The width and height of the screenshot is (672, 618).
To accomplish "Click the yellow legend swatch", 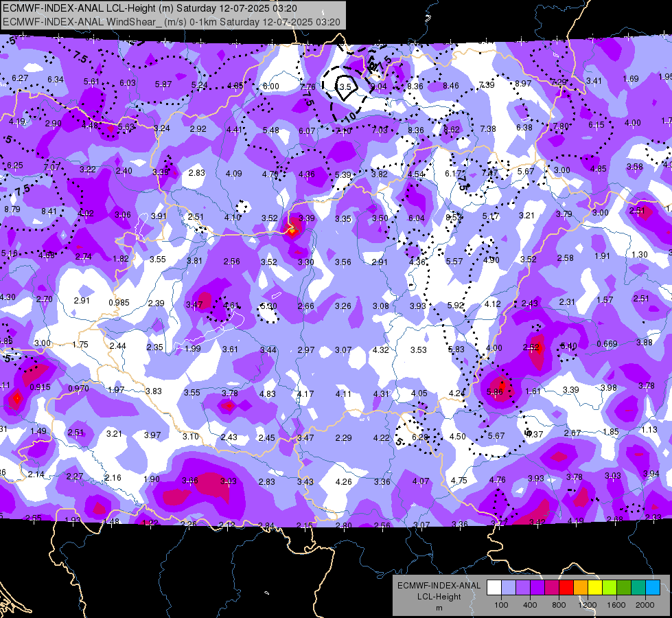I will tap(595, 588).
